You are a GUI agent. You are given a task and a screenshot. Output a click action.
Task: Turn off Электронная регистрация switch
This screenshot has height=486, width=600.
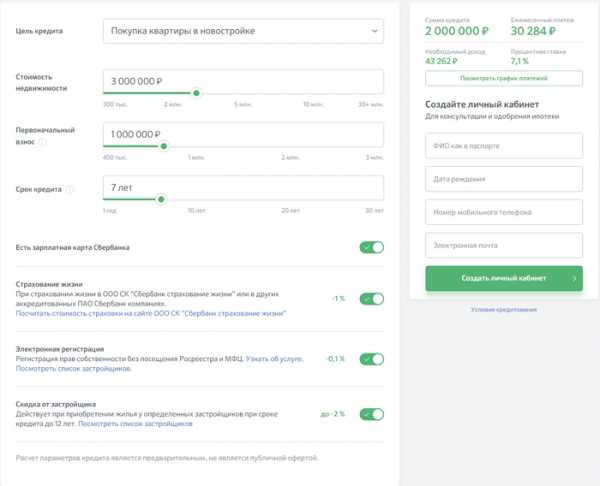(371, 359)
